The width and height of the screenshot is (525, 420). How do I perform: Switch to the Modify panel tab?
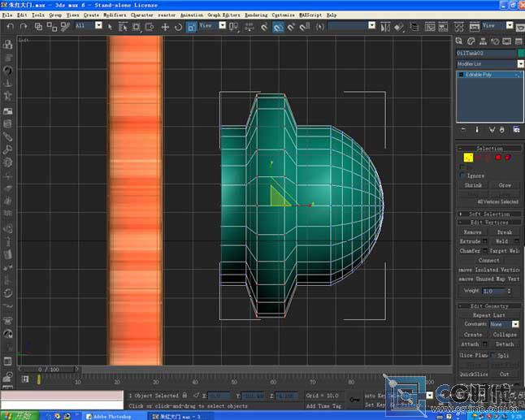pyautogui.click(x=471, y=41)
